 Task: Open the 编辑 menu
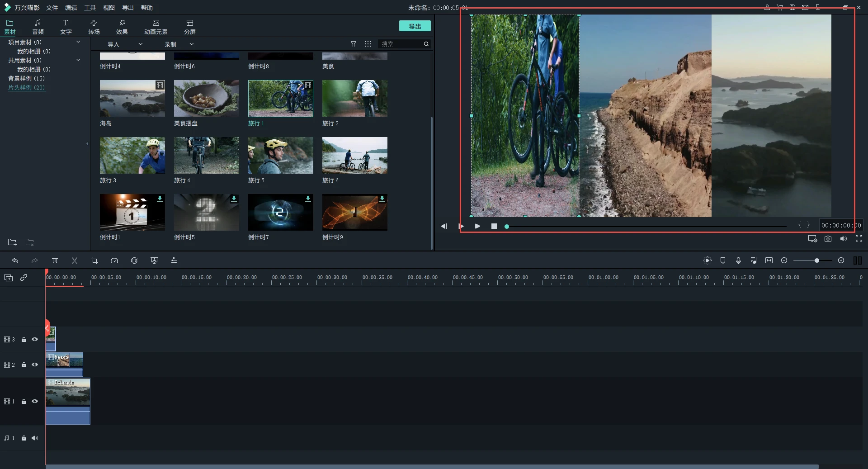(x=71, y=8)
